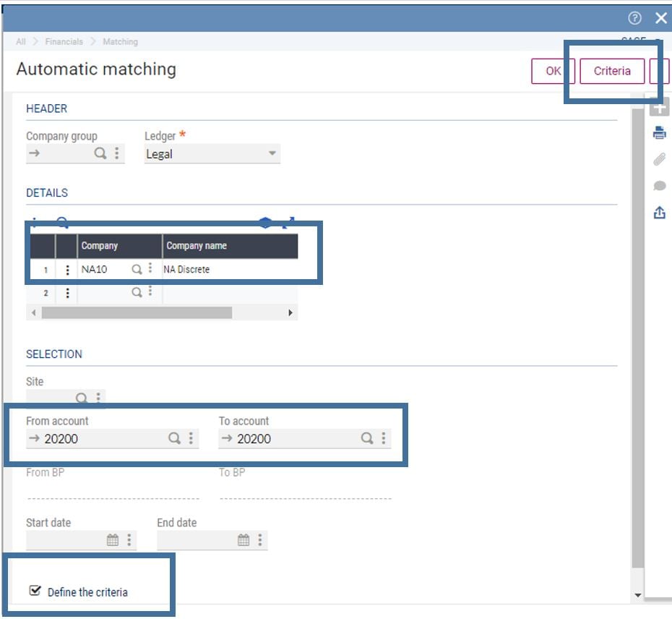Viewport: 672px width, 619px height.
Task: Go to All in the breadcrumb trail
Action: (21, 42)
